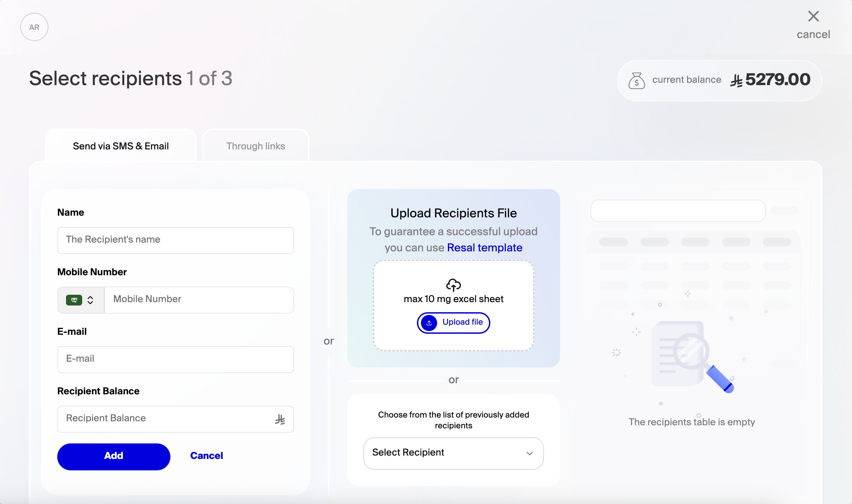Select Send via SMS & Email tab
852x504 pixels.
pyautogui.click(x=121, y=146)
